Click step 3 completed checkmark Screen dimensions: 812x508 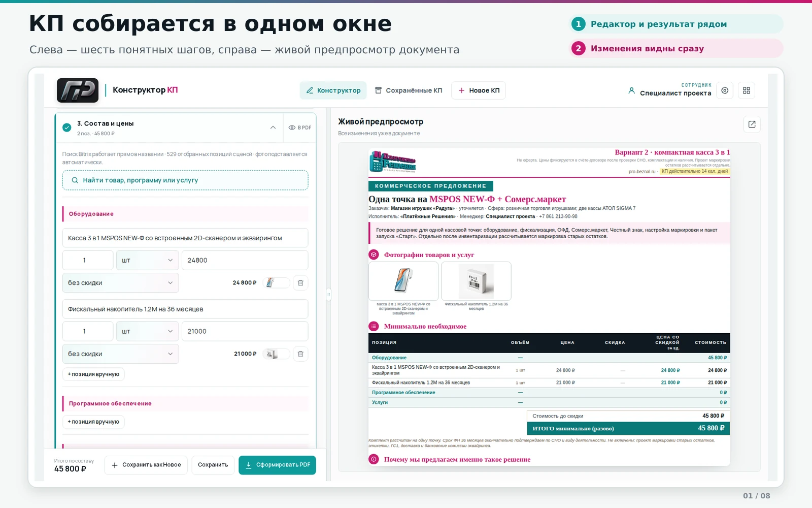(67, 128)
